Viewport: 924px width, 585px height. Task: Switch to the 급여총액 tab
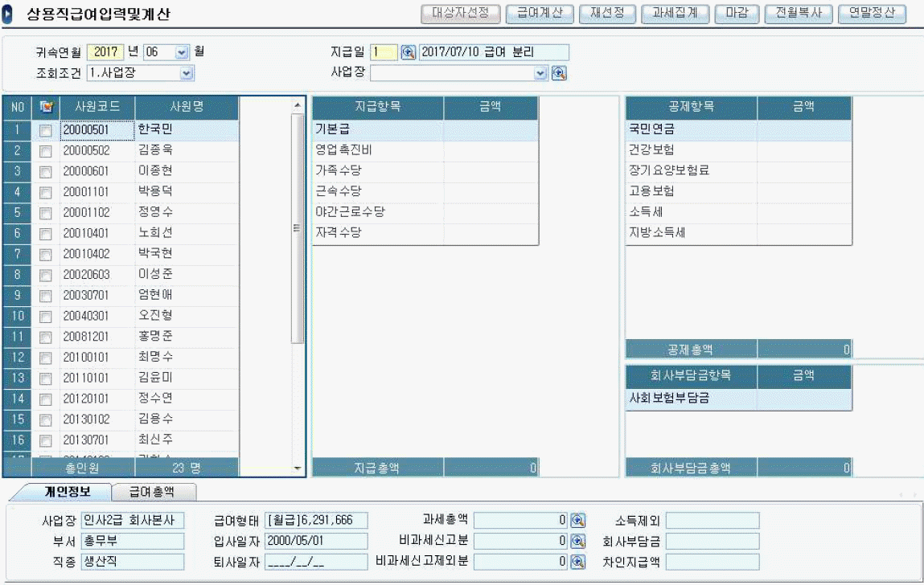click(x=151, y=492)
